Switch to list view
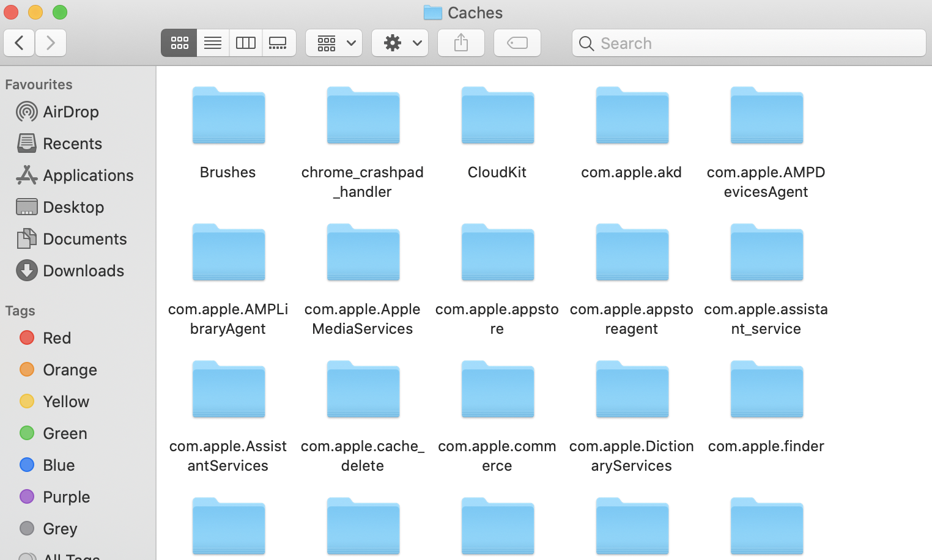Viewport: 932px width, 560px height. click(213, 43)
